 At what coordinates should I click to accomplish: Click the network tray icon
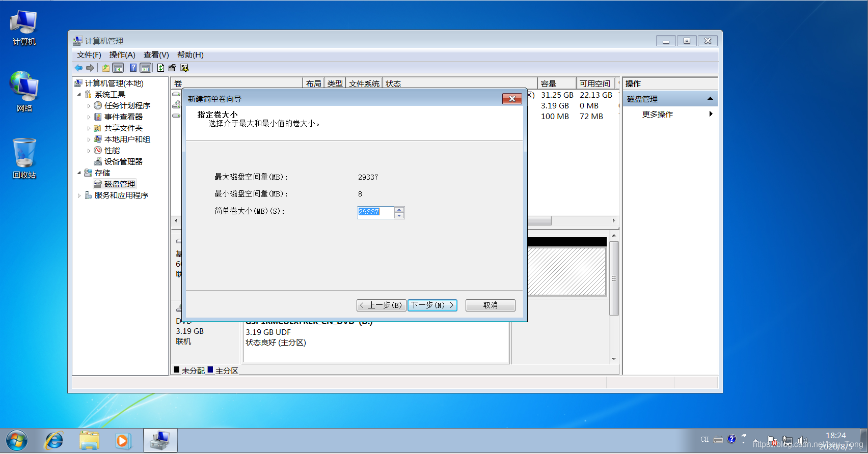pos(788,441)
